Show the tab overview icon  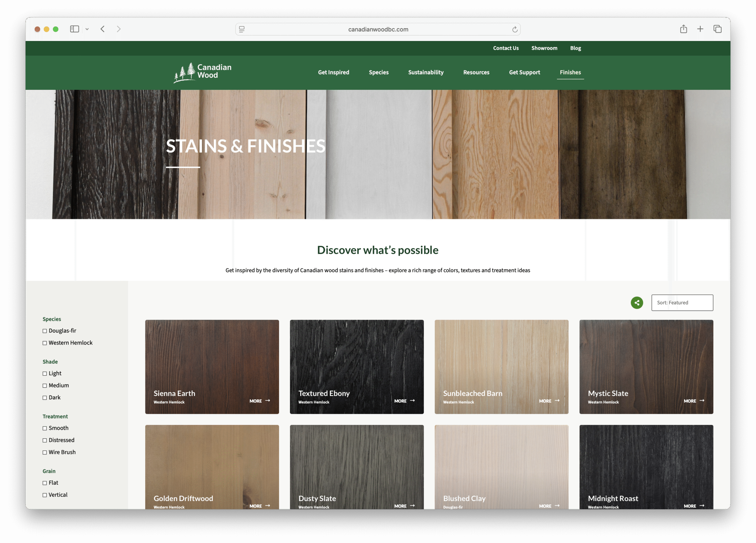click(x=717, y=29)
